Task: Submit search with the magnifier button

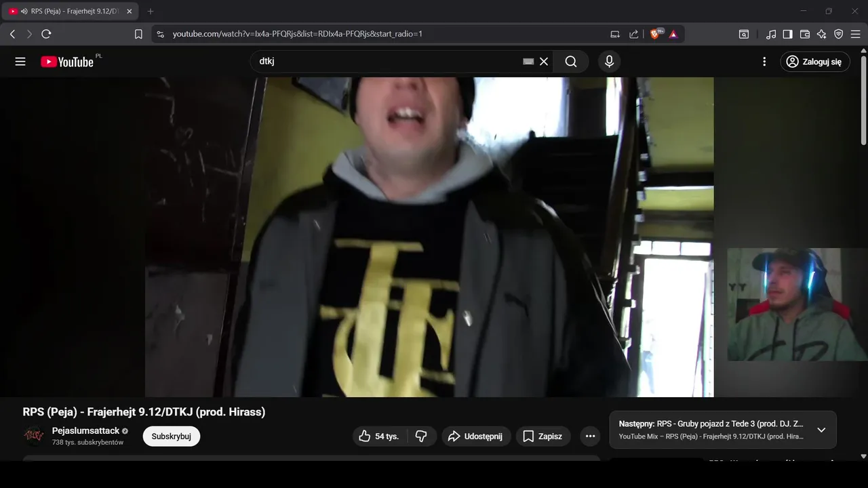Action: click(571, 62)
